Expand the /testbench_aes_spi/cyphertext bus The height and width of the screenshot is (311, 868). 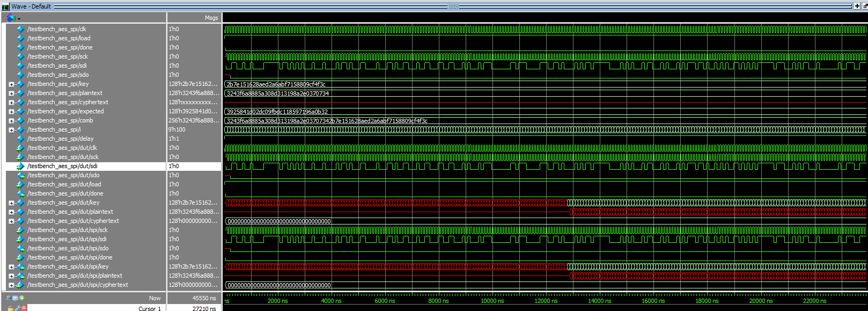tap(11, 103)
